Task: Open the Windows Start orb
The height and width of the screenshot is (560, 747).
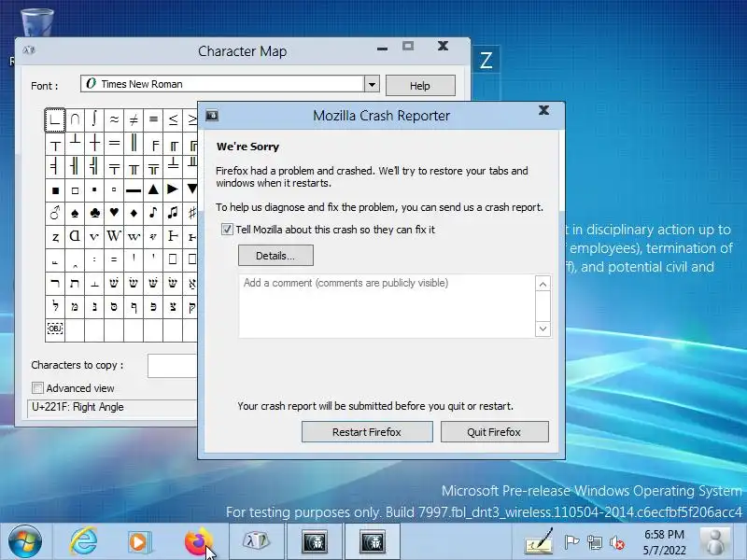Action: coord(25,541)
